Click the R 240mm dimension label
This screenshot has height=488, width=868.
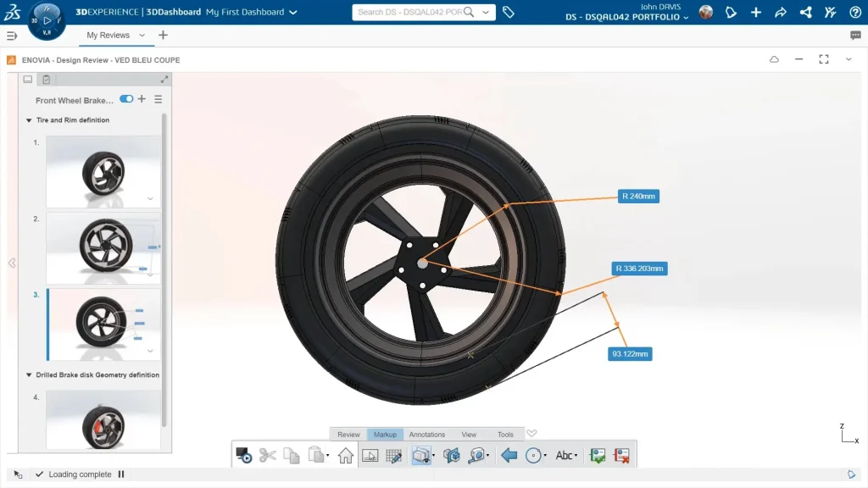tap(638, 196)
